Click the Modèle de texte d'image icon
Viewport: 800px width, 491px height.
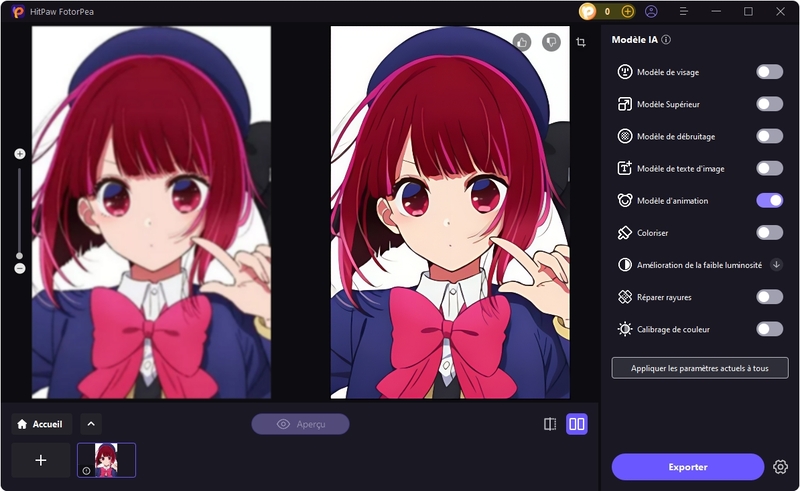pos(624,168)
